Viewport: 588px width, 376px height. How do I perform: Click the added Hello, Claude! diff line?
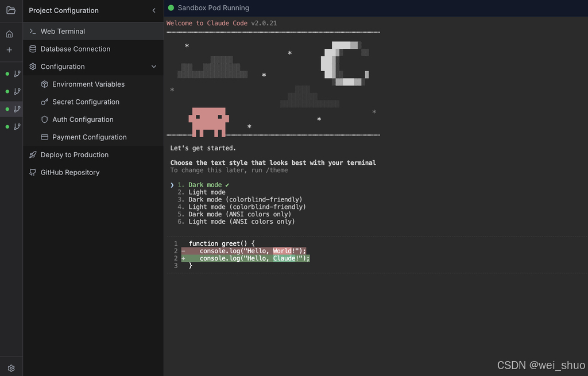246,258
